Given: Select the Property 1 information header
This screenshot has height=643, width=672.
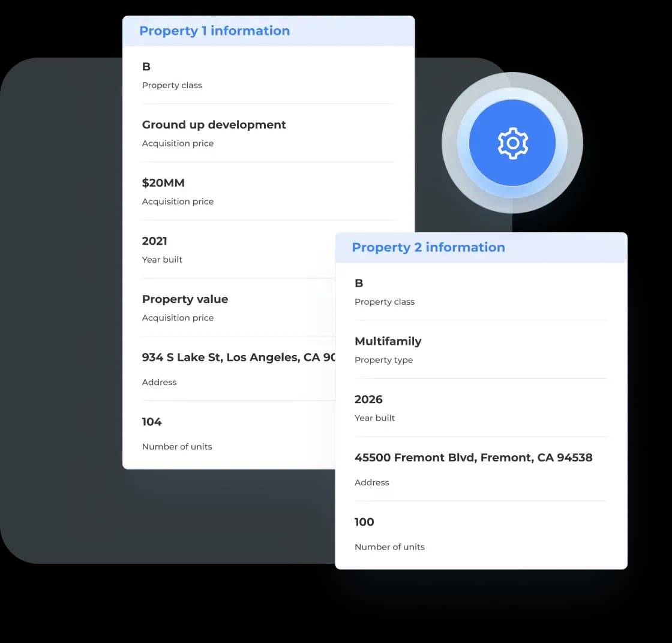Looking at the screenshot, I should tap(214, 31).
